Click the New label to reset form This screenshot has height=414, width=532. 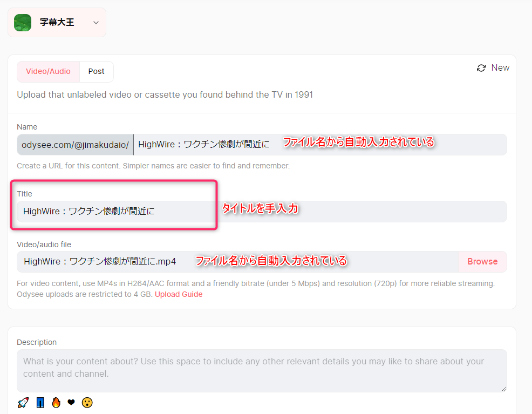(x=500, y=68)
